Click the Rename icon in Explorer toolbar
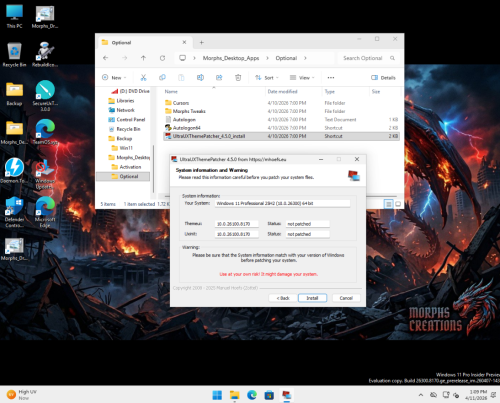 coord(200,78)
